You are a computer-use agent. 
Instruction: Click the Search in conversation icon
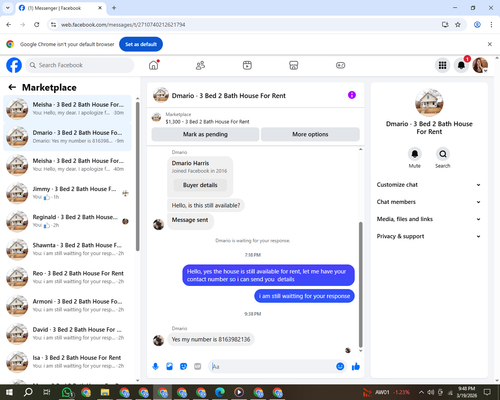pos(443,154)
